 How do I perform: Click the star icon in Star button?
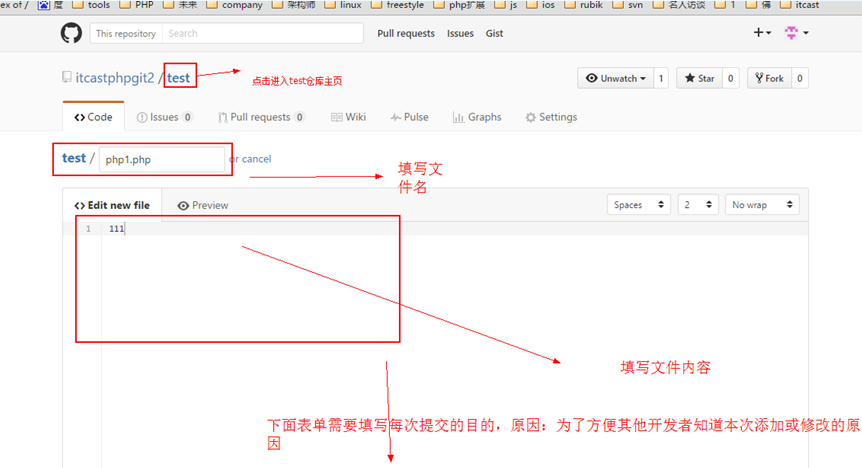click(689, 78)
